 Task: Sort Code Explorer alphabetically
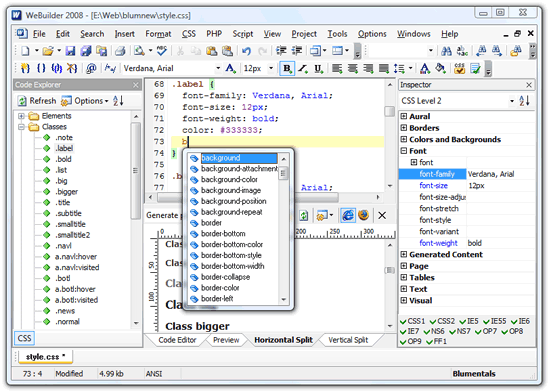pyautogui.click(x=118, y=101)
